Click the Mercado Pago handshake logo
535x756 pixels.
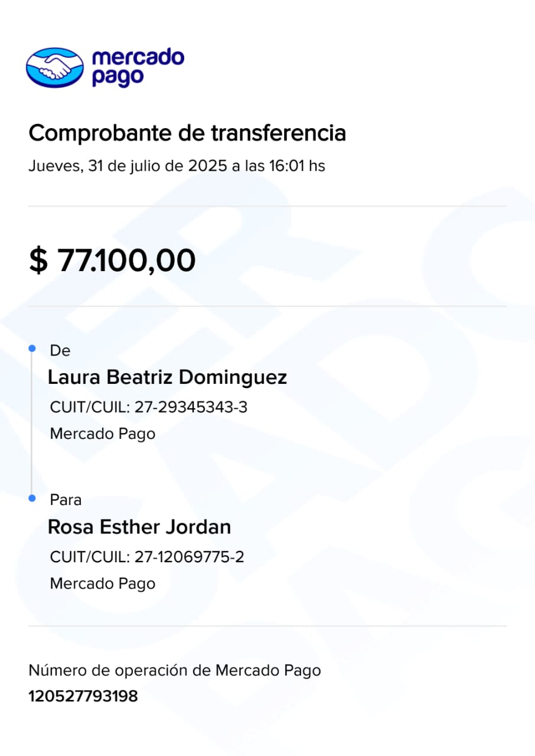(55, 67)
